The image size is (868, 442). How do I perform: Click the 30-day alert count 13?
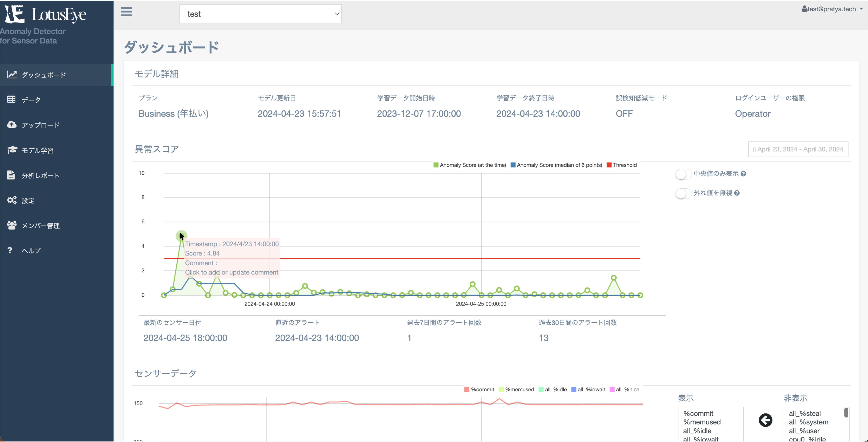pos(543,338)
